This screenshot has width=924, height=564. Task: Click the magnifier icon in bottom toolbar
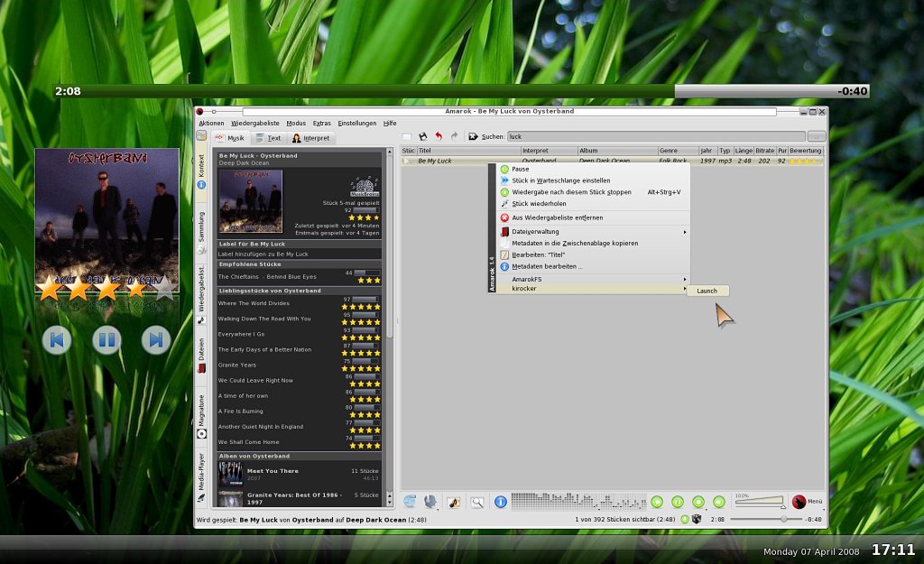(476, 502)
